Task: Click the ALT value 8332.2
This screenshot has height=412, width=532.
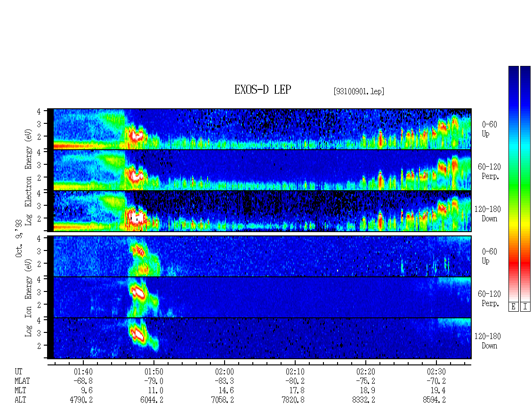Action: tap(363, 400)
